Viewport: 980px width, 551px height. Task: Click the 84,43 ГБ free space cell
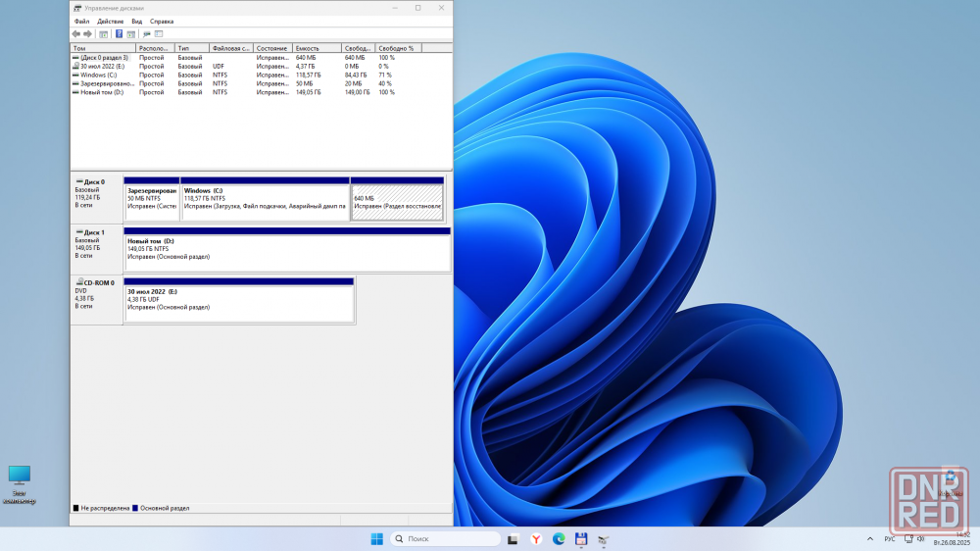(x=356, y=75)
